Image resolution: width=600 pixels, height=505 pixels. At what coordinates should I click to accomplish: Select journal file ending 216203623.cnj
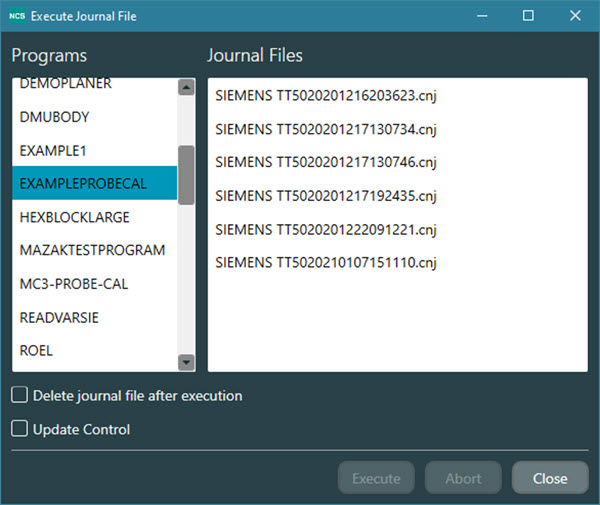point(326,96)
